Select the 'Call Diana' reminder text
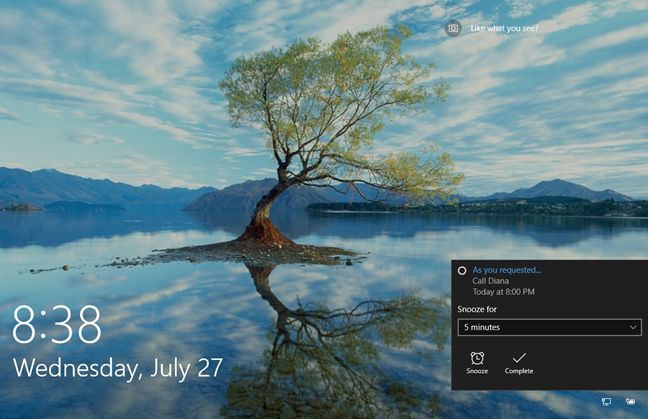 [x=491, y=281]
